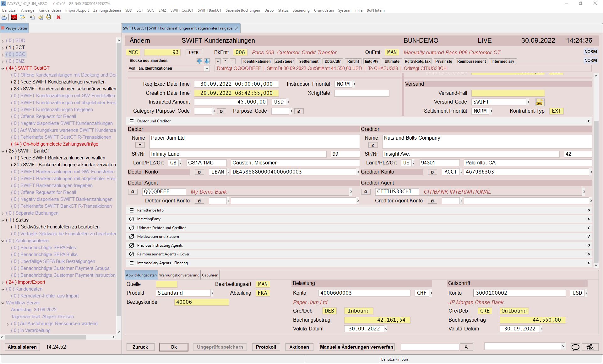Click the XchgRate input field

pos(362,93)
